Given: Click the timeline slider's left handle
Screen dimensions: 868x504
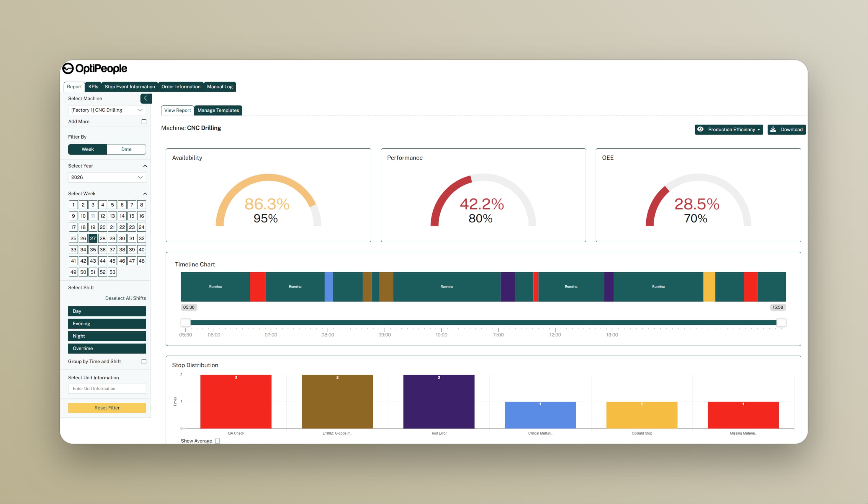Looking at the screenshot, I should [186, 323].
